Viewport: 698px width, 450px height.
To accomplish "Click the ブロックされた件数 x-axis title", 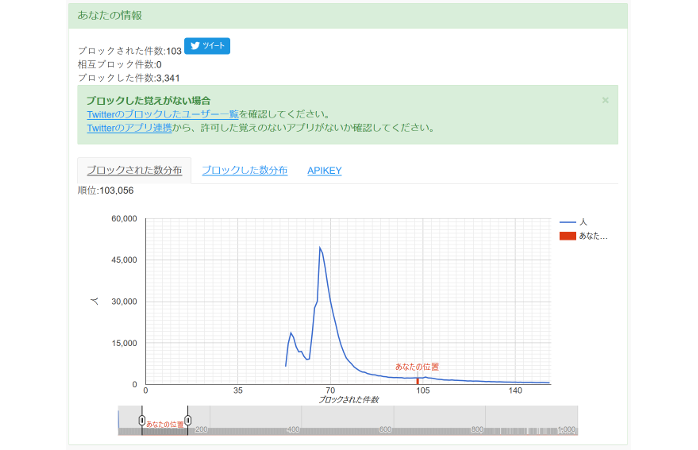I will point(348,399).
